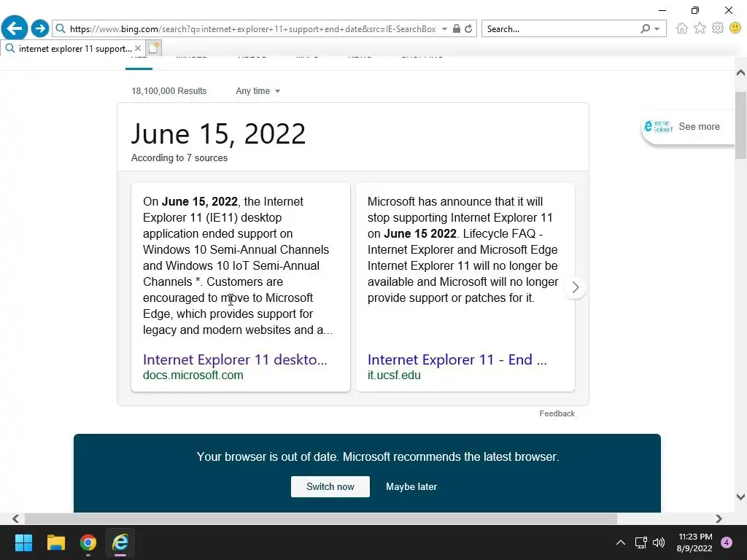Open File Explorer from taskbar
Screen dimensions: 747x560
coord(55,542)
